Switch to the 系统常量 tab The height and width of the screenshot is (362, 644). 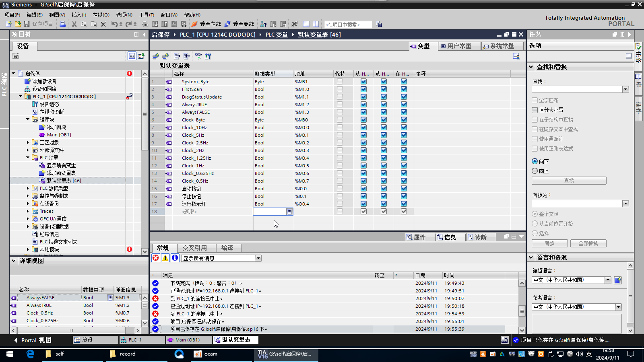502,46
